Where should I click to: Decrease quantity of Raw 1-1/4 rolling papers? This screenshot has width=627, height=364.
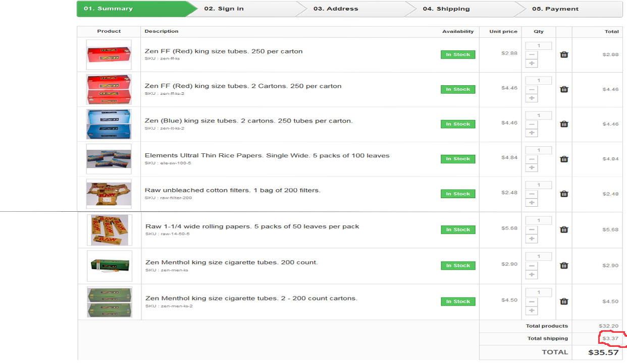[x=532, y=230]
